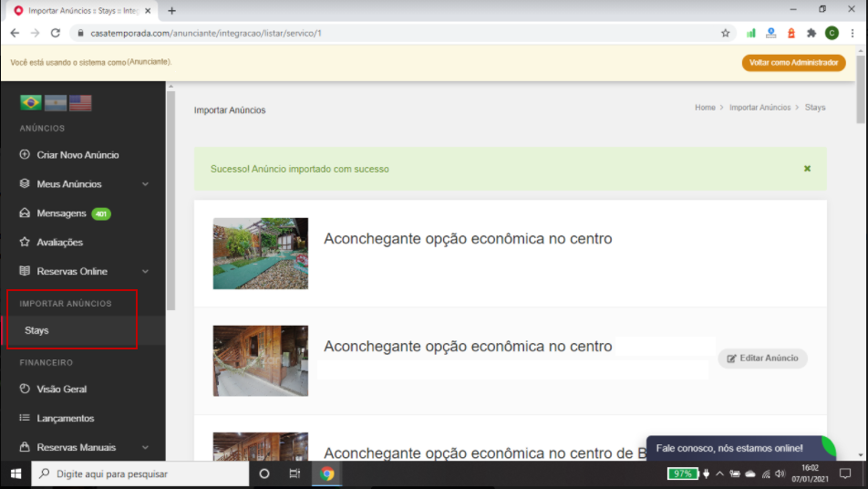This screenshot has width=868, height=489.
Task: Click the Importar Anúncios breadcrumb link
Action: coord(759,108)
